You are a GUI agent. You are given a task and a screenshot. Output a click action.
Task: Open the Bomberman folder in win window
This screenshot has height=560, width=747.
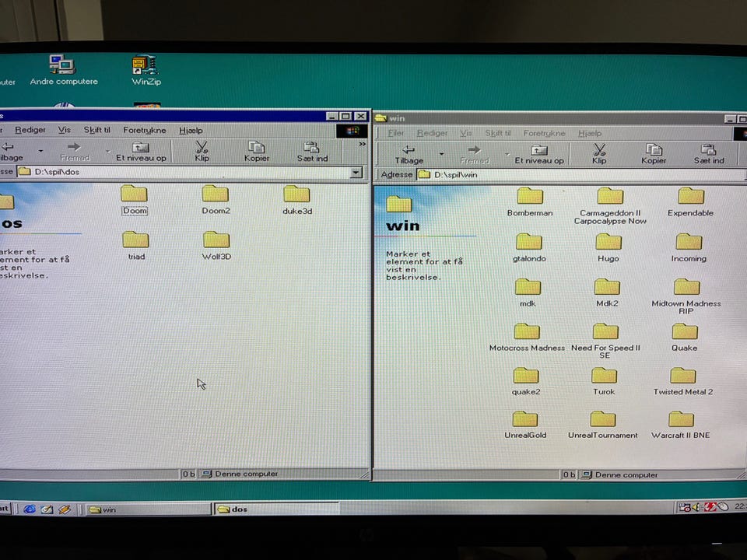530,202
